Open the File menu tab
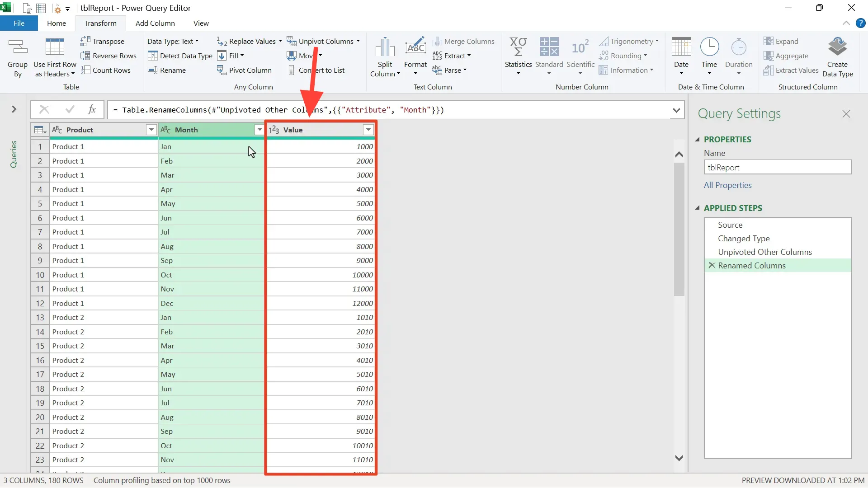 pyautogui.click(x=19, y=23)
